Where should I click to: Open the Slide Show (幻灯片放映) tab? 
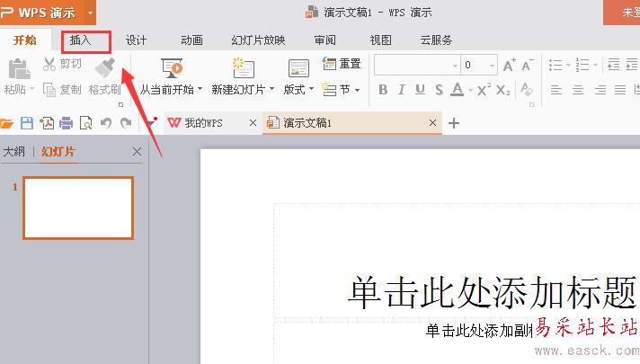pos(258,40)
